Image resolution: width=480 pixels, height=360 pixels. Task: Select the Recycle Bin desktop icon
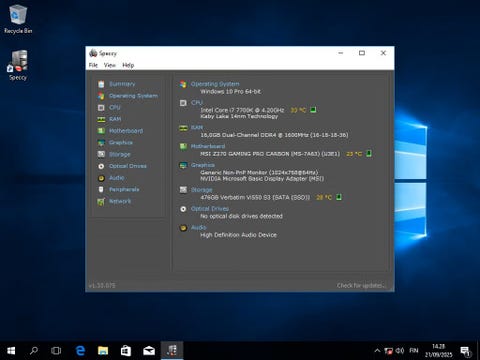(18, 19)
